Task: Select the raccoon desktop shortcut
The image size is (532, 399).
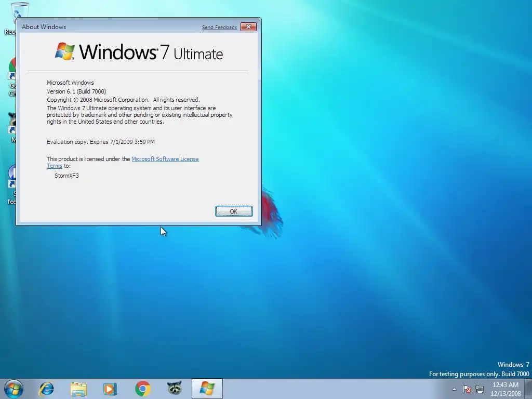Action: 12,127
